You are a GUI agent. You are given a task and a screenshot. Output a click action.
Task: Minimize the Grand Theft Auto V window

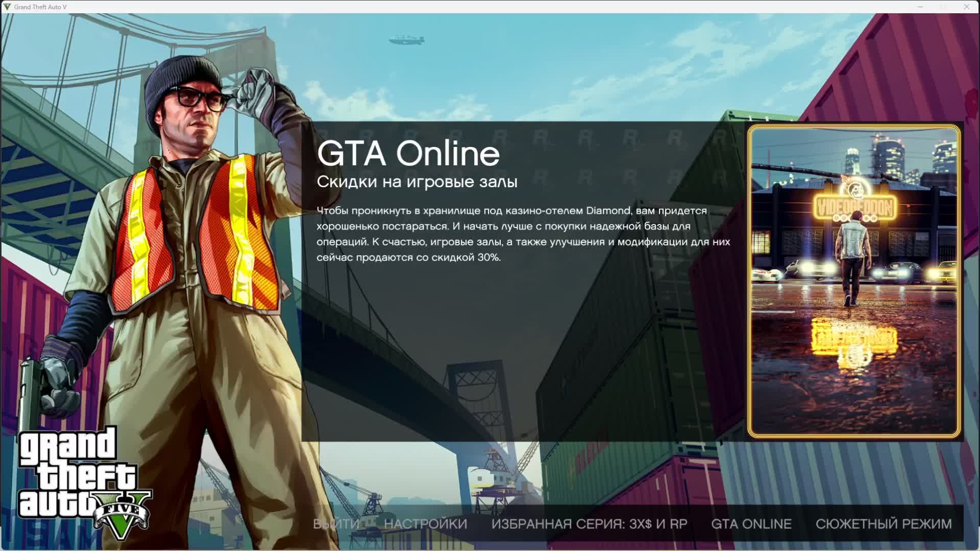click(920, 7)
